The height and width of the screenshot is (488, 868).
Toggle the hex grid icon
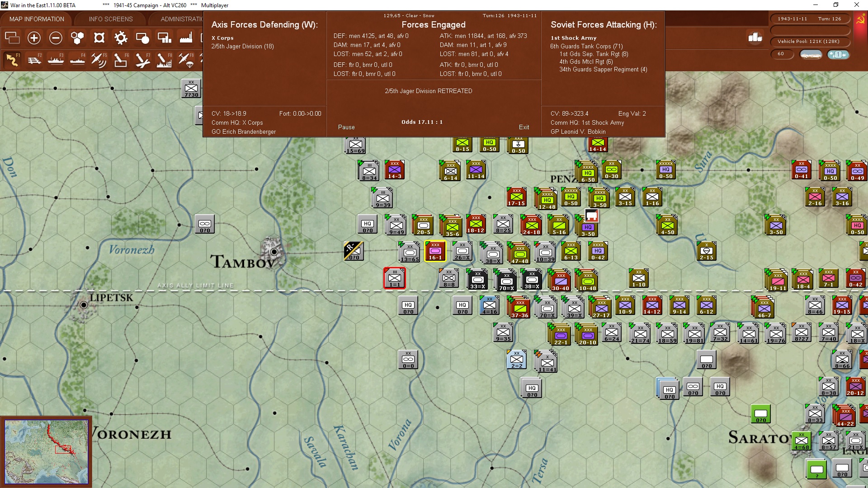(x=77, y=38)
